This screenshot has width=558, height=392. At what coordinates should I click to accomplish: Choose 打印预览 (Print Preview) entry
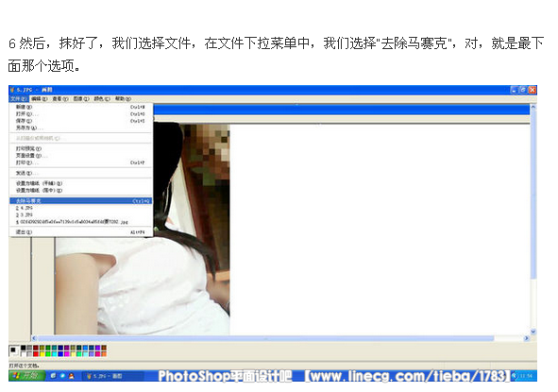pos(81,148)
